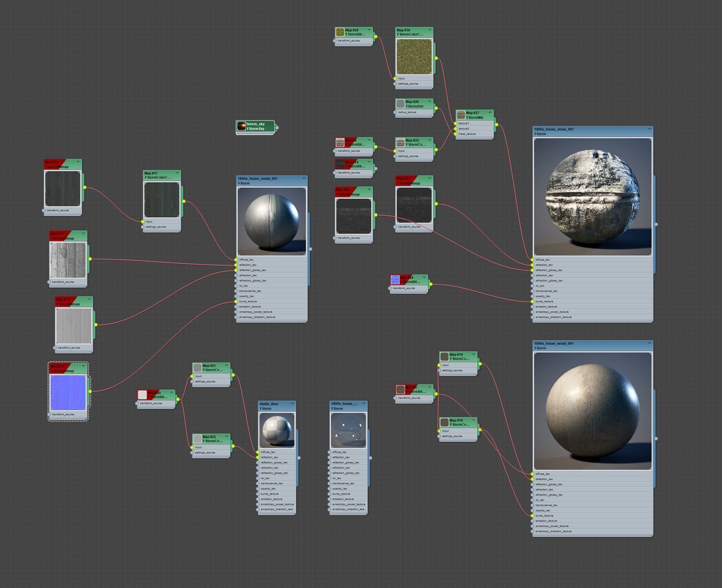Image resolution: width=722 pixels, height=588 pixels.
Task: Collapse the Map #30 node
Action: [429, 30]
